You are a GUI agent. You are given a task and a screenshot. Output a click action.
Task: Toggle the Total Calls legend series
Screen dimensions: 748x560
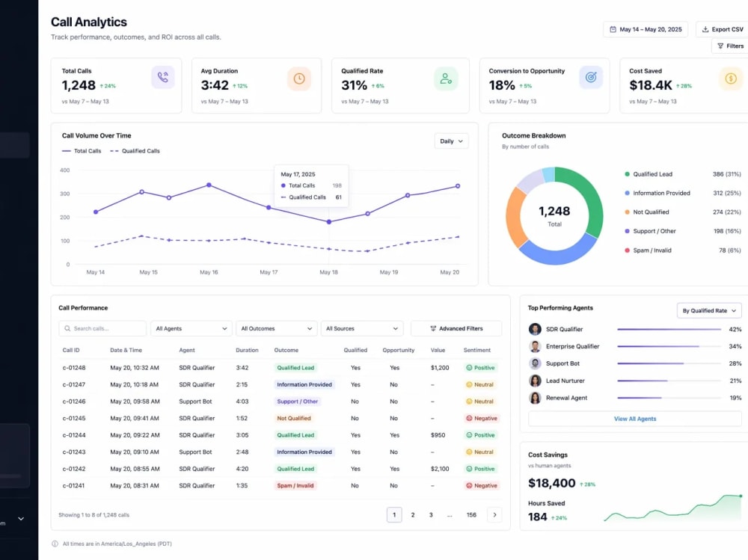pos(82,151)
